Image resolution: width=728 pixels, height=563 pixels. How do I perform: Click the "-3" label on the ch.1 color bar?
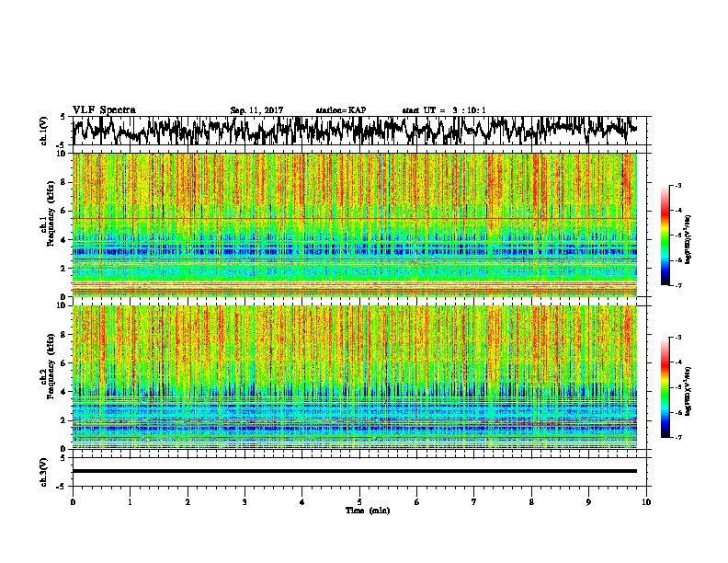678,186
